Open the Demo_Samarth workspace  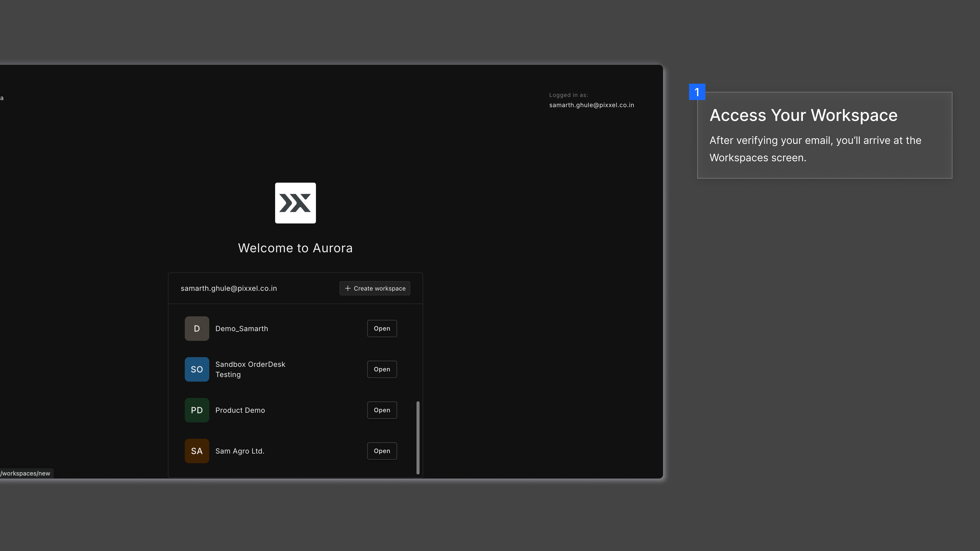tap(382, 328)
